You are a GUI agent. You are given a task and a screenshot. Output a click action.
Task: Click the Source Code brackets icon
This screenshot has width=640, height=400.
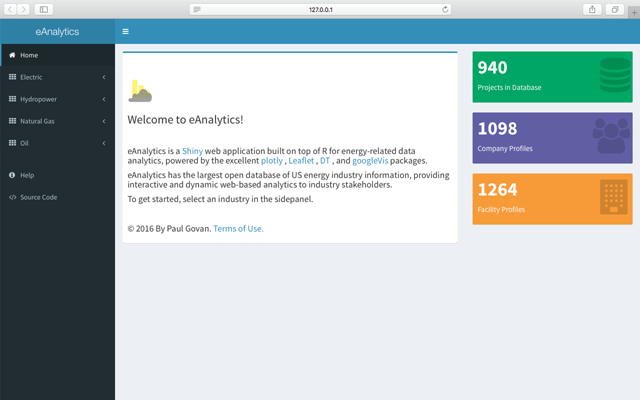pos(12,197)
